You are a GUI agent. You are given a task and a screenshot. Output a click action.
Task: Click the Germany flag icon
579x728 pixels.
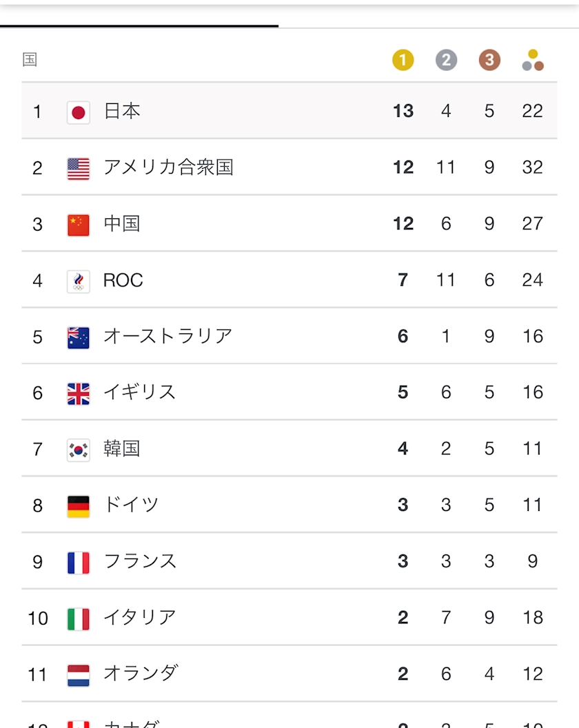pos(79,506)
